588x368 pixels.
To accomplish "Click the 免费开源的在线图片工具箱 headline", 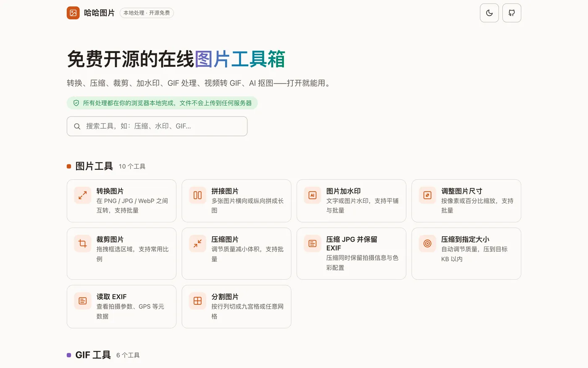I will pos(176,59).
